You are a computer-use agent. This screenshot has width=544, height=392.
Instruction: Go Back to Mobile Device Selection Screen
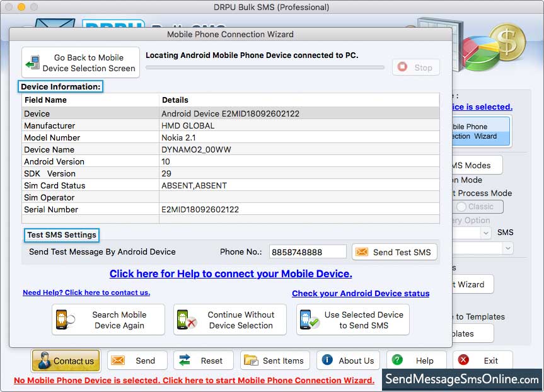81,62
